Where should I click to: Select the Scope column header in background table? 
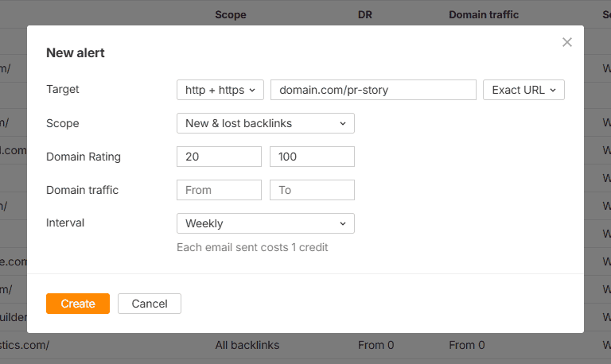(231, 15)
